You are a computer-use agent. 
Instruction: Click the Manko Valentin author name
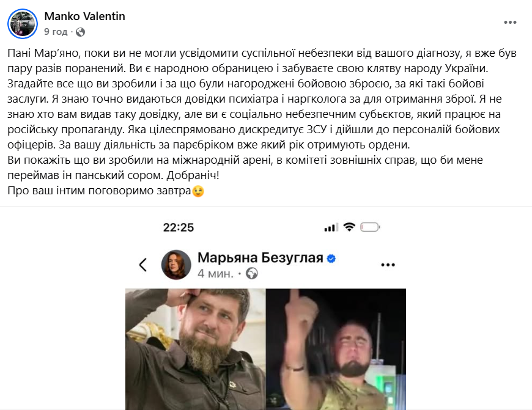(x=84, y=16)
